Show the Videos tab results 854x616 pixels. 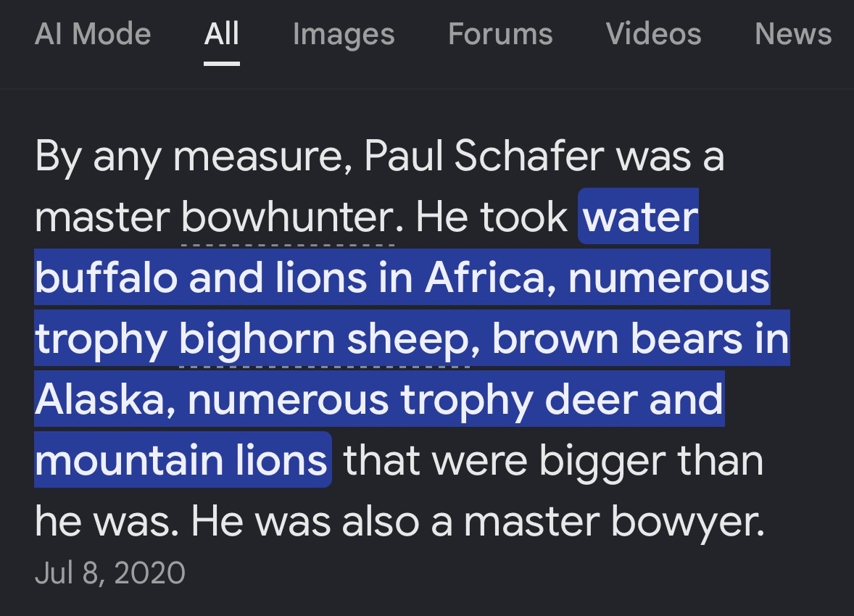[654, 34]
